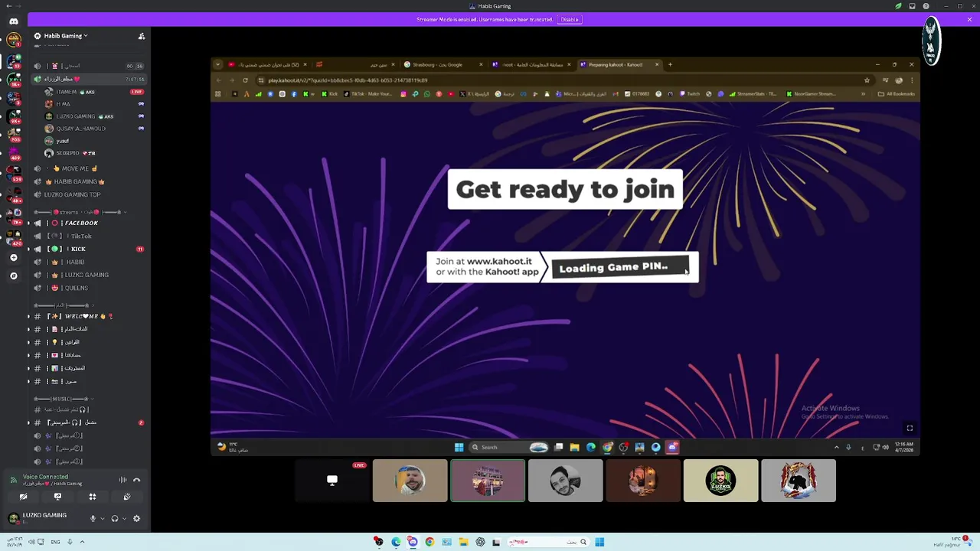Disconnect from voice with the hang-up icon
Screen dimensions: 980x551
[x=137, y=480]
